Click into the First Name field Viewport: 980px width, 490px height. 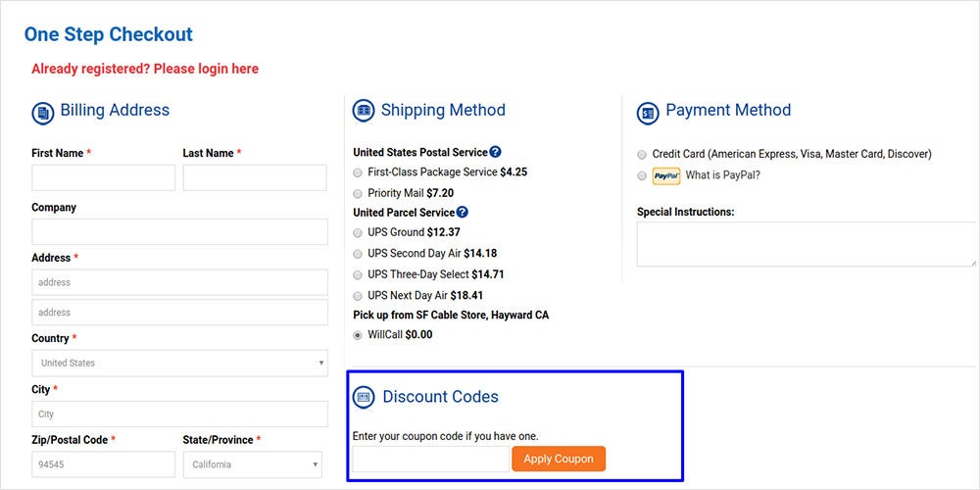point(104,177)
